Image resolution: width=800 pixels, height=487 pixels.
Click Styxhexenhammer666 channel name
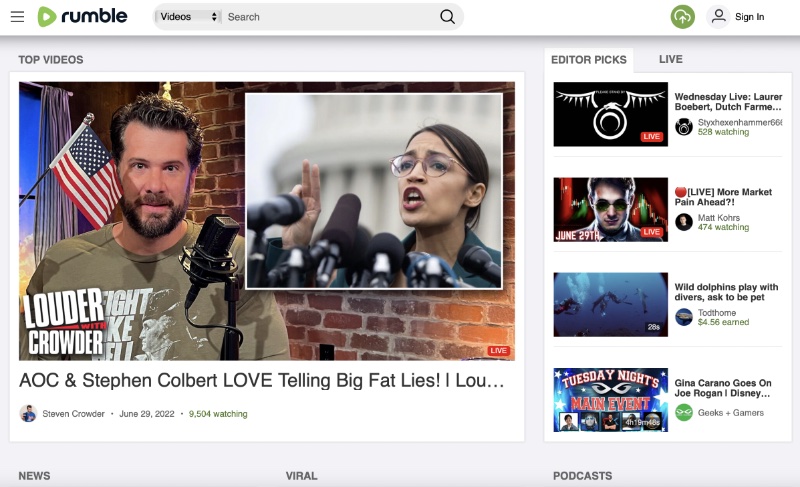pyautogui.click(x=740, y=122)
